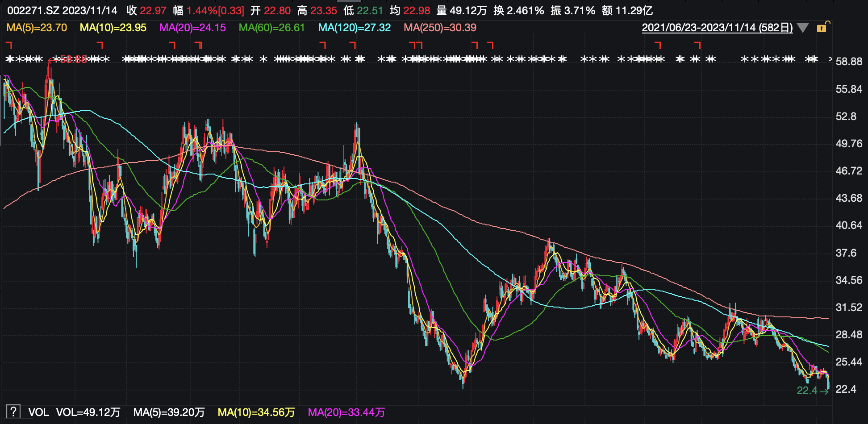Select the 002271.SZ stock code title

click(x=33, y=11)
